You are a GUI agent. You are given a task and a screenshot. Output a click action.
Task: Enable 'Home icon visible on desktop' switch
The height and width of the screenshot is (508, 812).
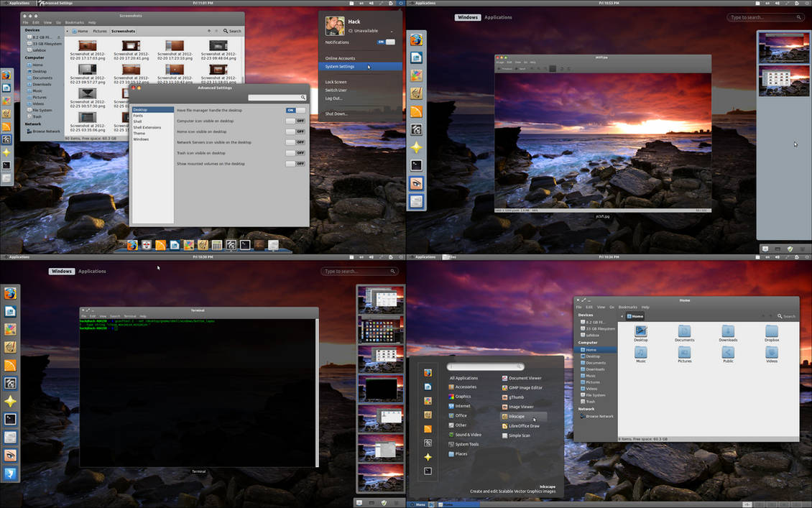[295, 131]
